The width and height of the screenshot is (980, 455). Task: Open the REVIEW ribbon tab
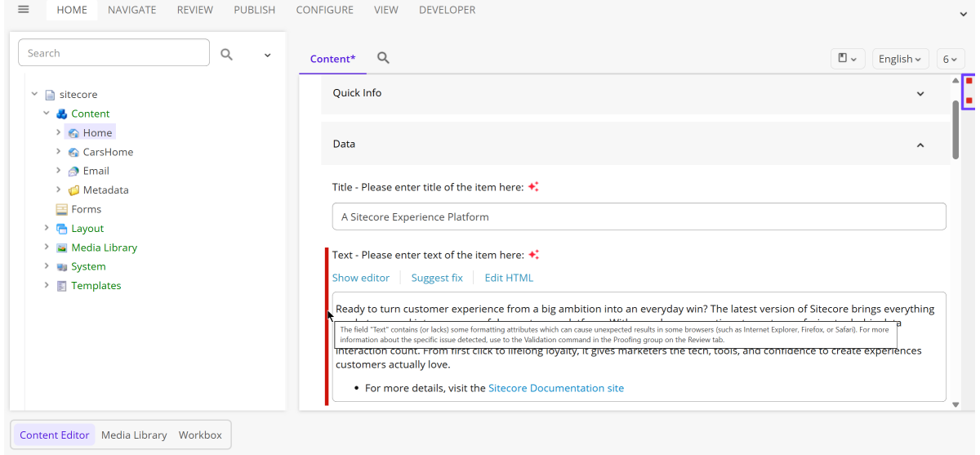[x=195, y=10]
